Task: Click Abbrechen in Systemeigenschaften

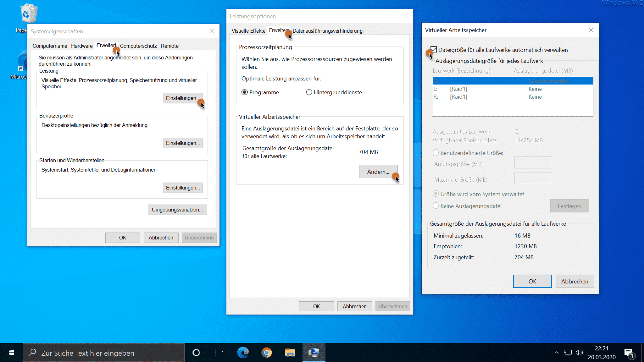Action: point(161,238)
